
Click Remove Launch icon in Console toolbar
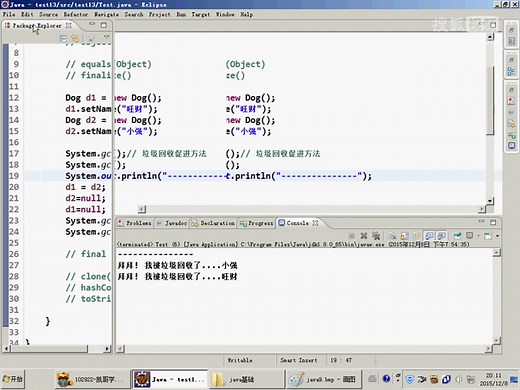pos(364,236)
